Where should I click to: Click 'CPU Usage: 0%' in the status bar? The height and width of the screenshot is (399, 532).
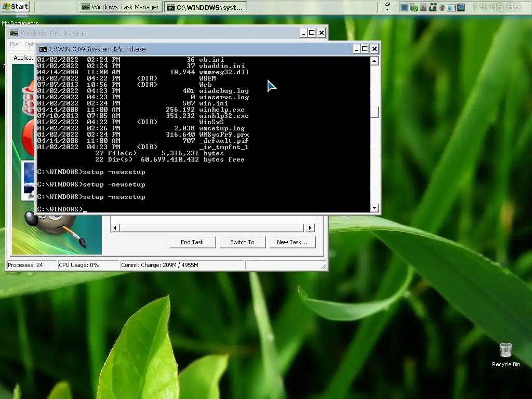click(79, 265)
